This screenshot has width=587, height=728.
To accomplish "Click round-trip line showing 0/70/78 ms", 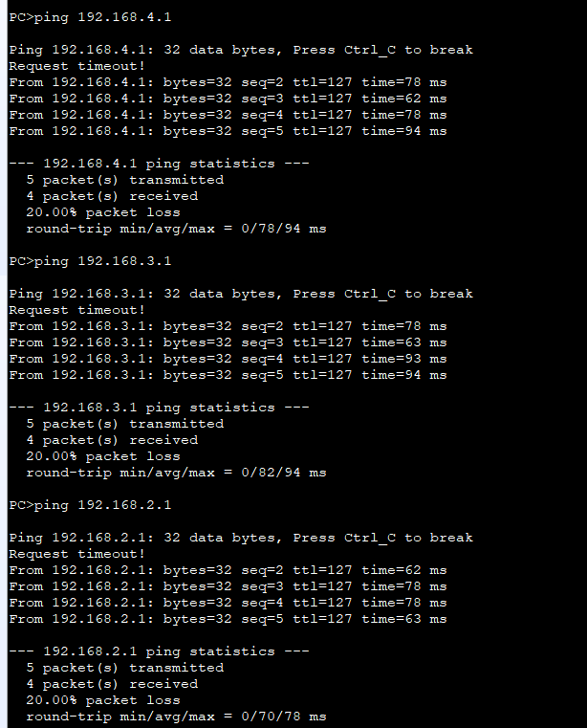I will (176, 716).
